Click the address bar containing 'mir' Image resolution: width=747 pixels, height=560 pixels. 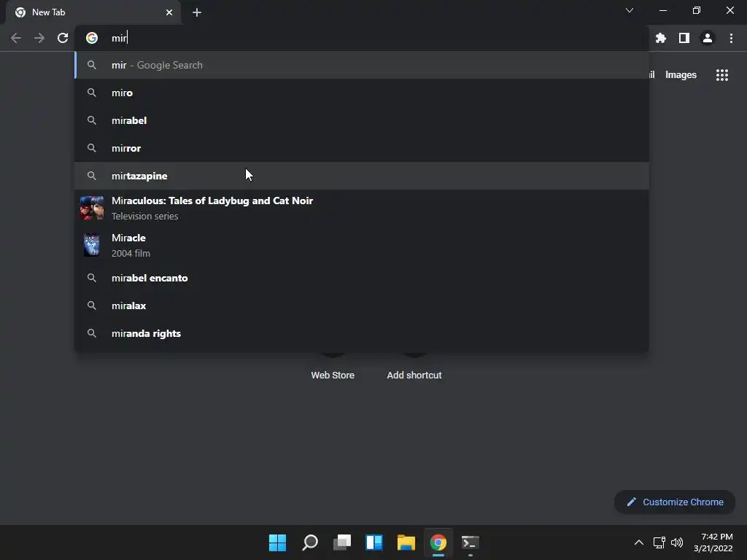pos(362,38)
